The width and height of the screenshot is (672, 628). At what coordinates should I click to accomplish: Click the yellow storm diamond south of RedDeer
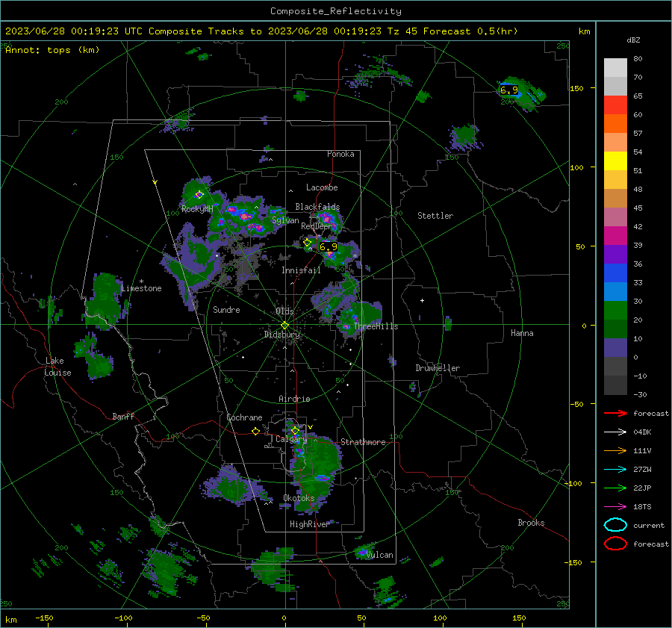308,243
